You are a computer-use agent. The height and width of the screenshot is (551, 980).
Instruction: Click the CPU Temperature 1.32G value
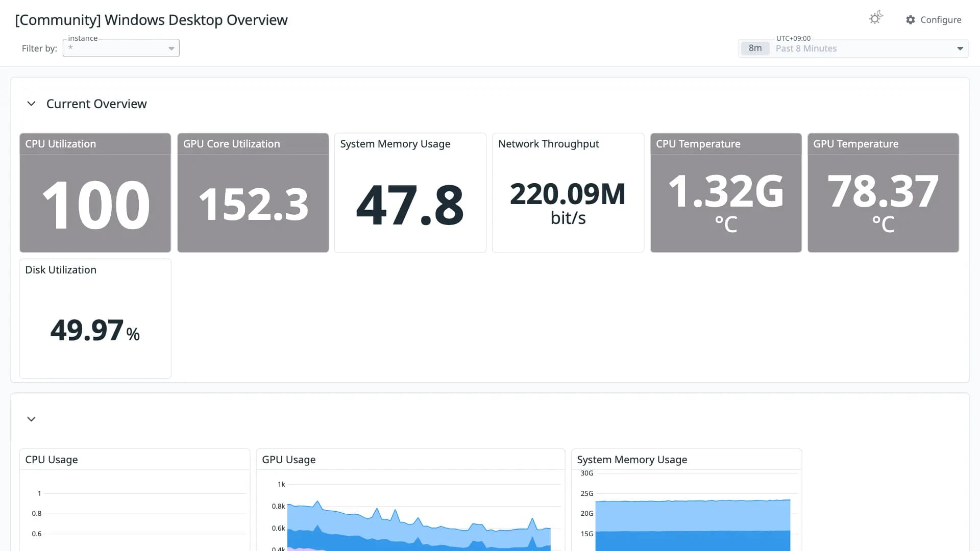pyautogui.click(x=726, y=202)
